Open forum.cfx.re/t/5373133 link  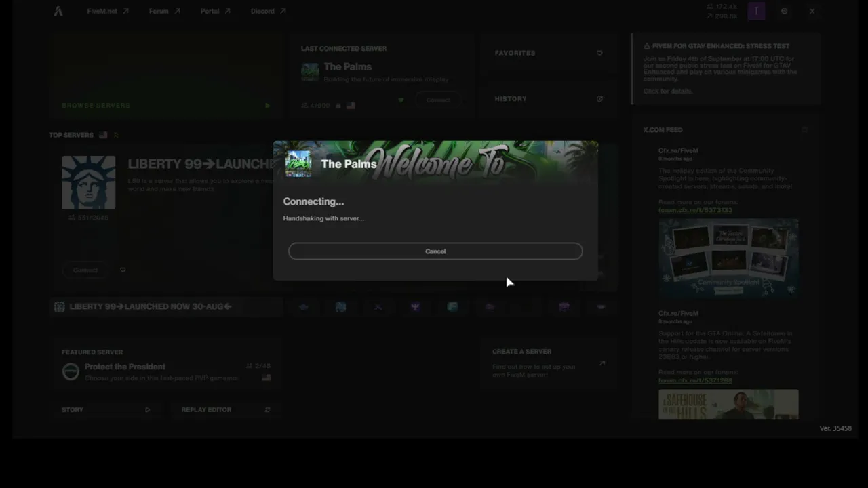coord(695,210)
